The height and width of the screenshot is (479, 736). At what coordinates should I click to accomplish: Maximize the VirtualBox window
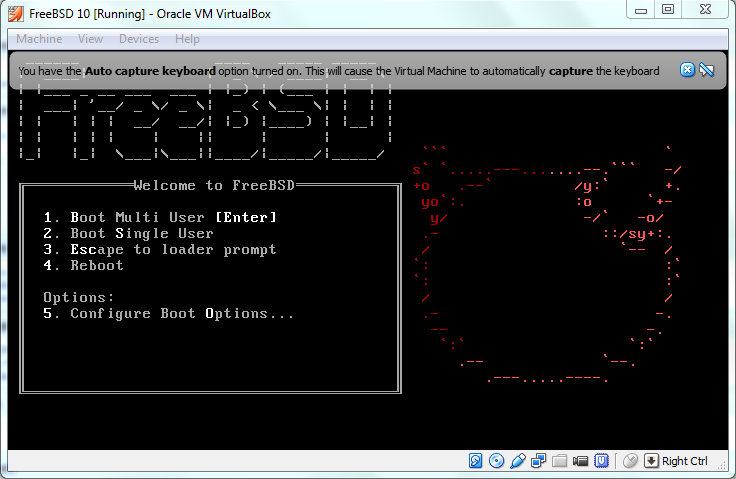(x=668, y=9)
